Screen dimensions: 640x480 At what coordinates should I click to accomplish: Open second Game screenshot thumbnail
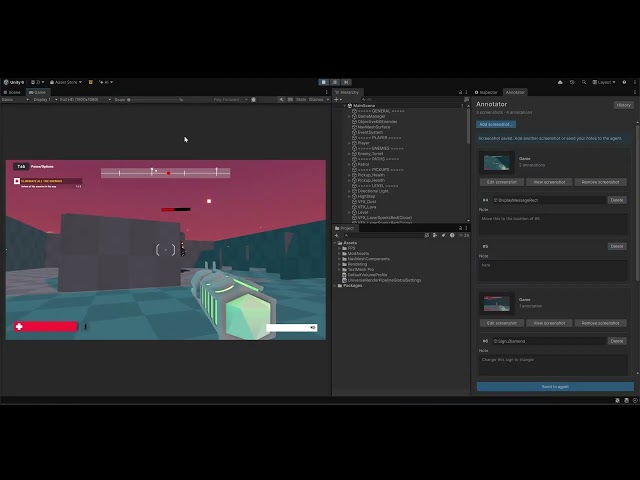coord(496,303)
